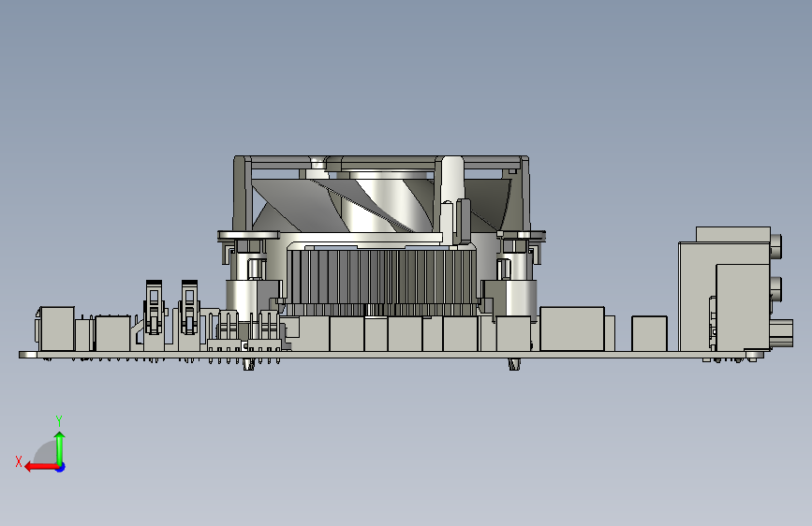The height and width of the screenshot is (526, 812).
Task: Click the blue Z axis dot on triad
Action: (61, 467)
